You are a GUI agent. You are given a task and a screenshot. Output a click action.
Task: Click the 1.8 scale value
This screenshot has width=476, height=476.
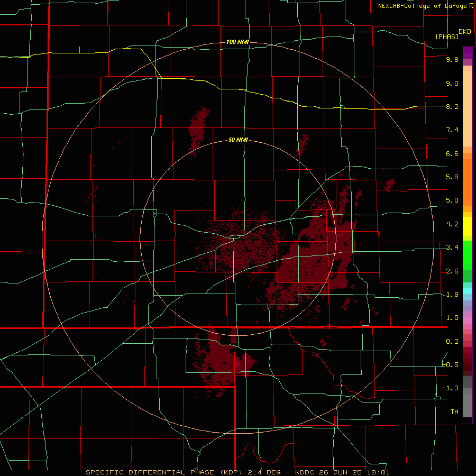[452, 295]
